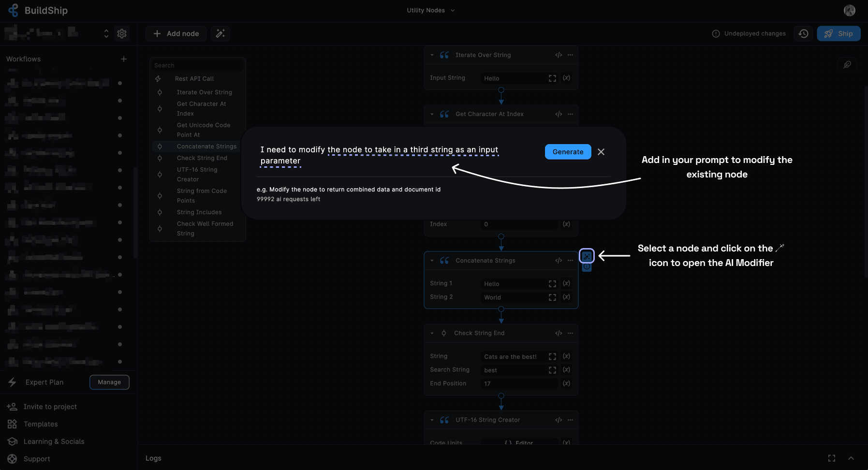868x470 pixels.
Task: Click the BuildShip logo
Action: pos(13,10)
